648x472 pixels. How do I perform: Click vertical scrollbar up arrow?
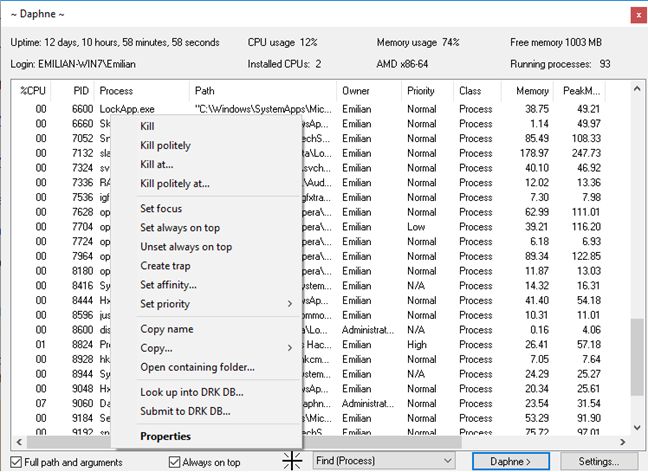(637, 88)
